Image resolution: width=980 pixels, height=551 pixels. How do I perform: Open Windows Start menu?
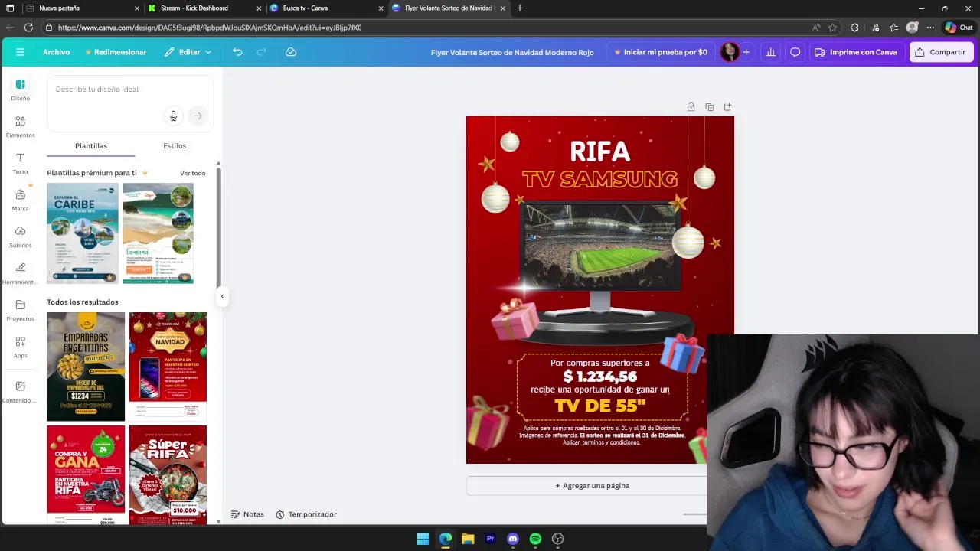click(x=423, y=539)
